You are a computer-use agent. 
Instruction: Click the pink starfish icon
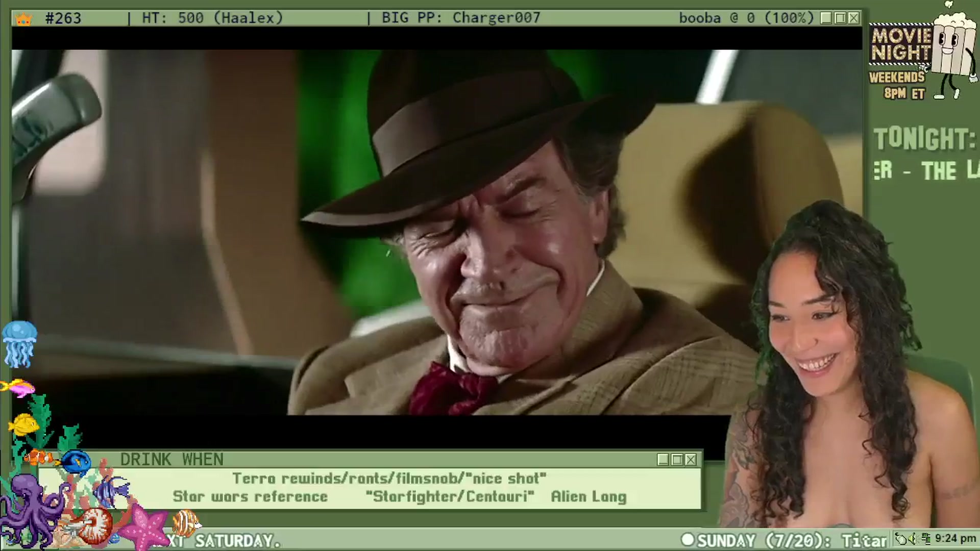[145, 528]
